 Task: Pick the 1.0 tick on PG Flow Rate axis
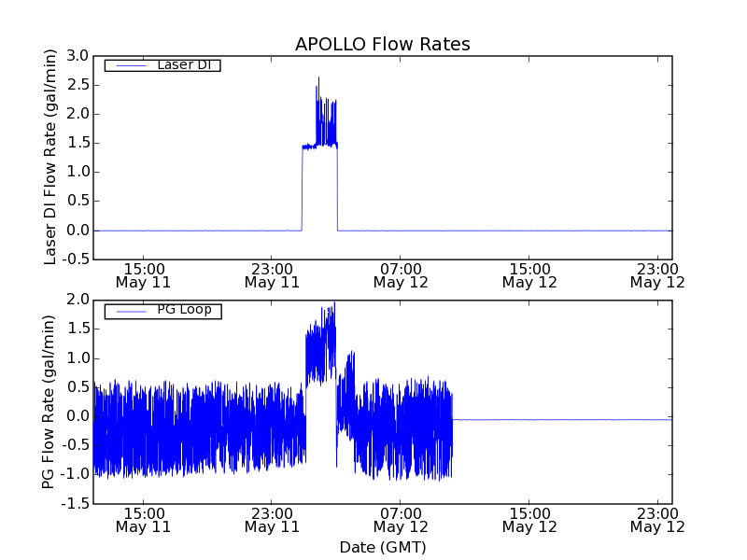coord(78,358)
